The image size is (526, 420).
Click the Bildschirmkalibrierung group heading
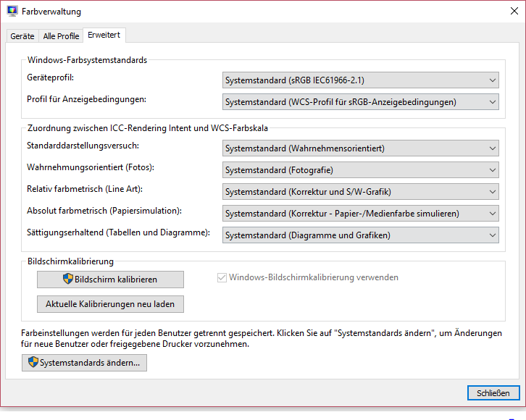pyautogui.click(x=70, y=261)
